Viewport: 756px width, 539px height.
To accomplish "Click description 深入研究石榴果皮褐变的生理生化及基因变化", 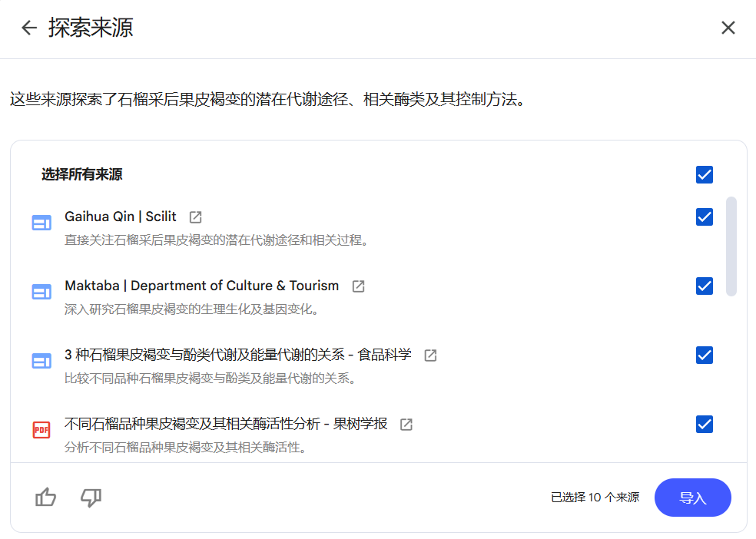I will [192, 309].
